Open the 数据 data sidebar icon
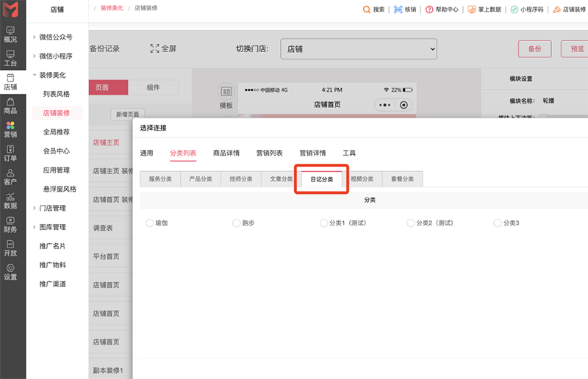588x379 pixels. (x=10, y=201)
